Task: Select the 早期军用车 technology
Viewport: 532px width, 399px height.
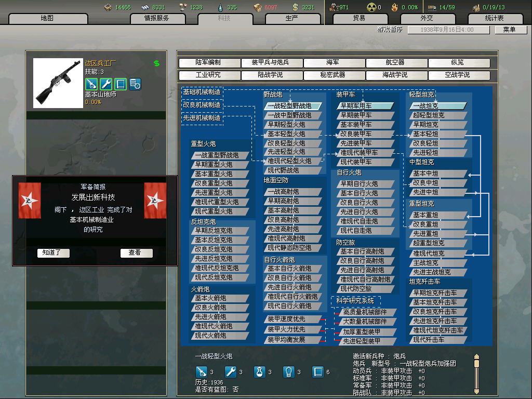Action: click(x=365, y=106)
